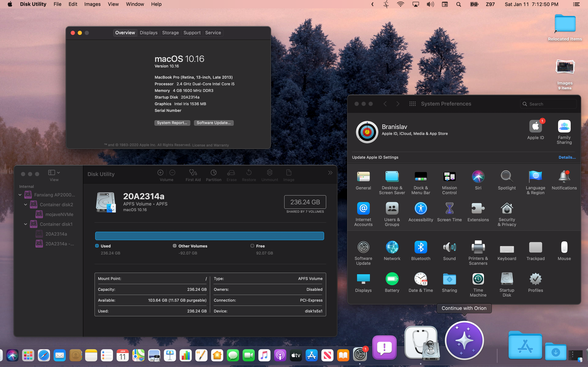Switch to the Storage tab
Viewport: 588px width, 367px height.
[x=170, y=33]
